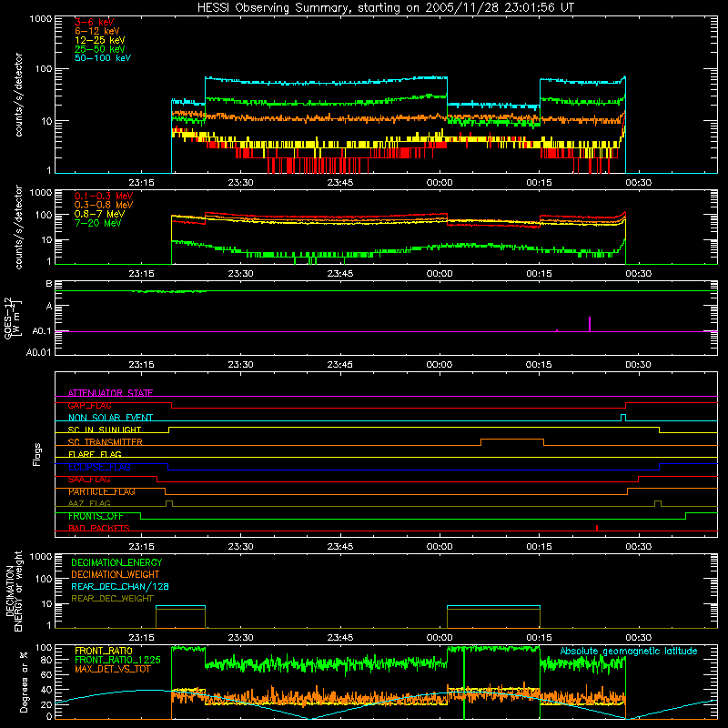Click the FRONT_RATIO legend label
The height and width of the screenshot is (728, 728).
coord(104,651)
